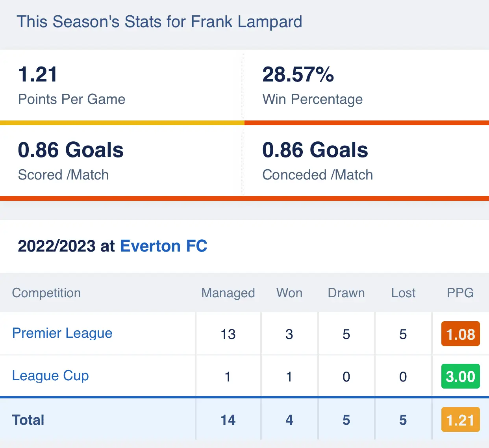The width and height of the screenshot is (489, 448).
Task: Open the Premier League competition link
Action: pos(62,333)
